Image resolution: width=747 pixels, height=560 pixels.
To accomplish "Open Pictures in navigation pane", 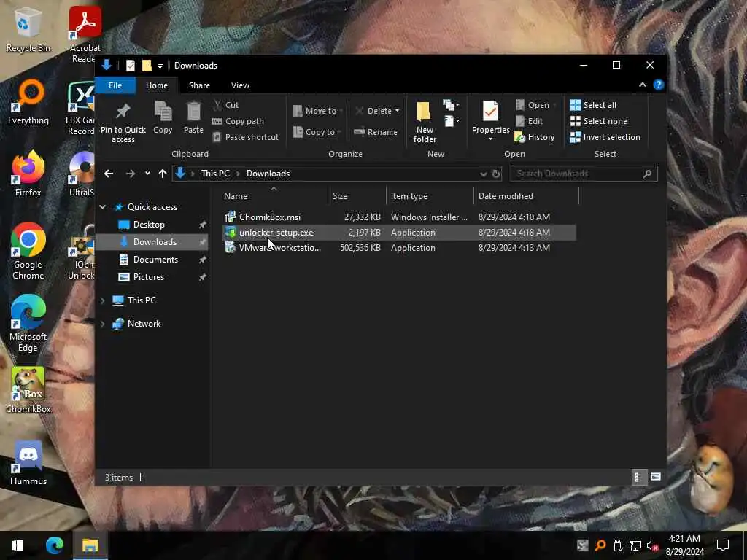I will point(148,277).
